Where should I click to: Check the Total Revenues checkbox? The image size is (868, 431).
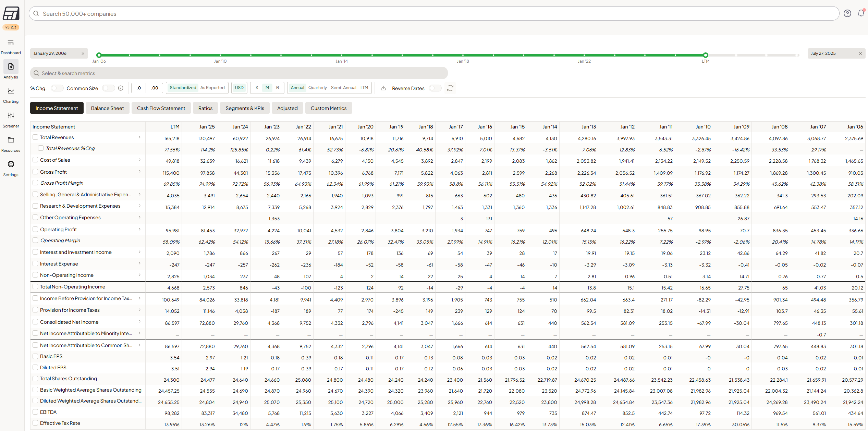[x=35, y=137]
